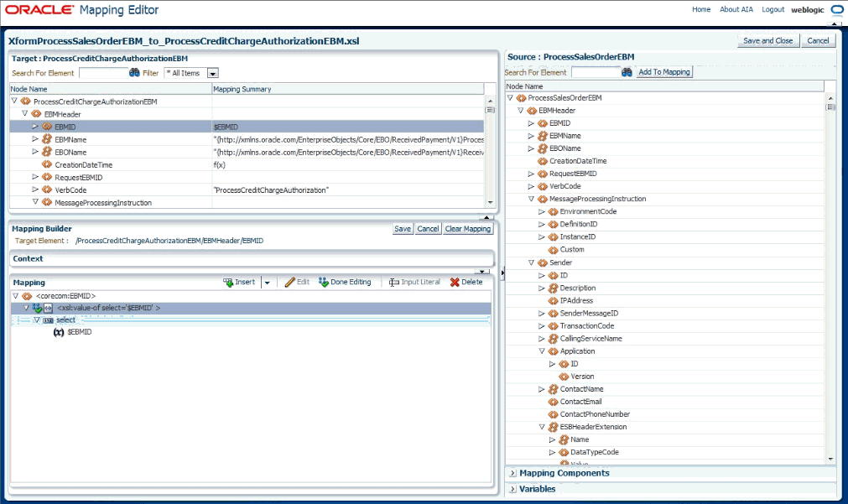848x504 pixels.
Task: Click Save and Close button
Action: tap(768, 40)
